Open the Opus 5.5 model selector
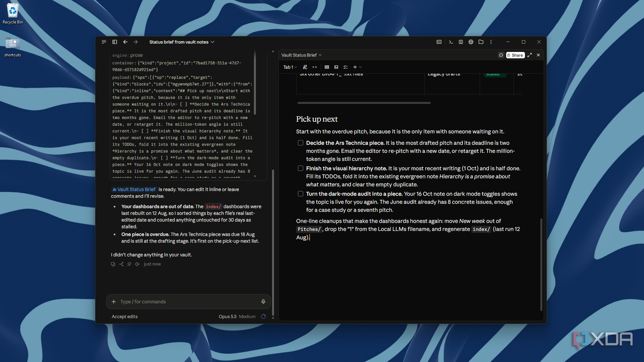 227,316
